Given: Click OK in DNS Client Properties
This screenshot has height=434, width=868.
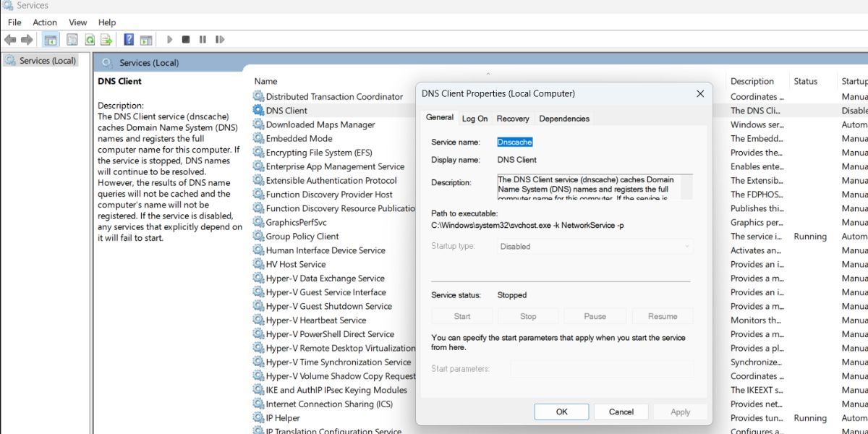Looking at the screenshot, I should tap(562, 412).
